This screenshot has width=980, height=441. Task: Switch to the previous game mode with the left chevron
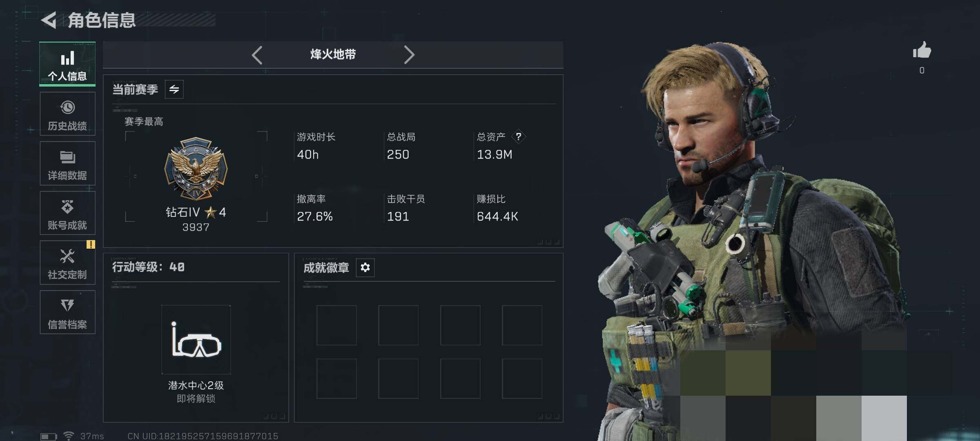(x=257, y=55)
